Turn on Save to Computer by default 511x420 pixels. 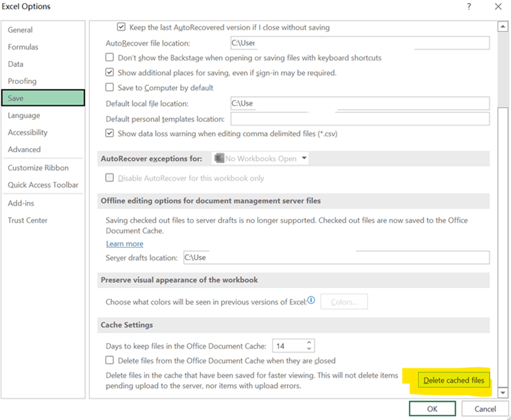click(109, 87)
